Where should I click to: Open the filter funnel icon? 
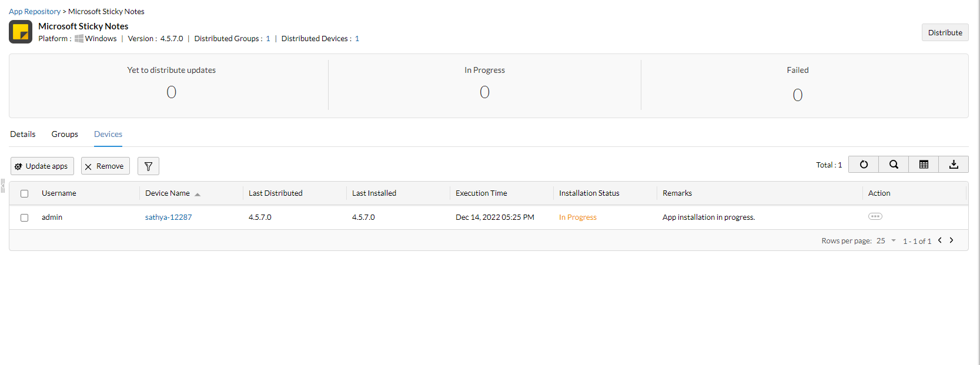click(148, 166)
